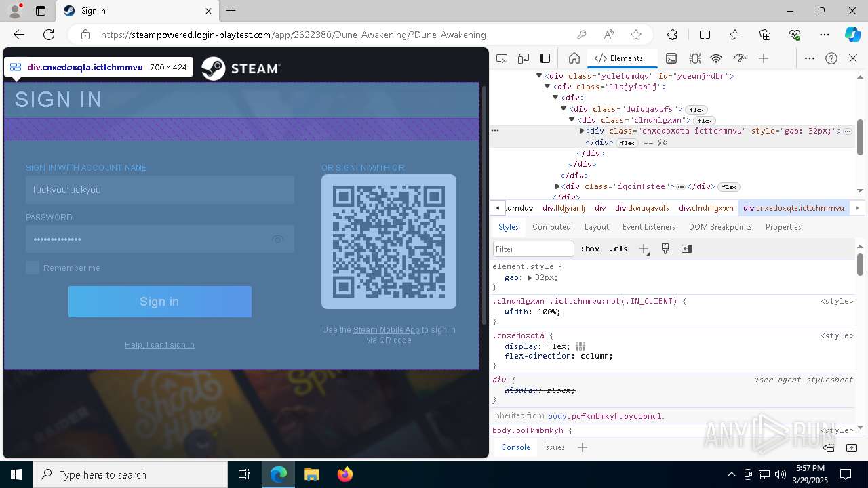Open the Properties tab
Image resolution: width=868 pixels, height=488 pixels.
(783, 227)
